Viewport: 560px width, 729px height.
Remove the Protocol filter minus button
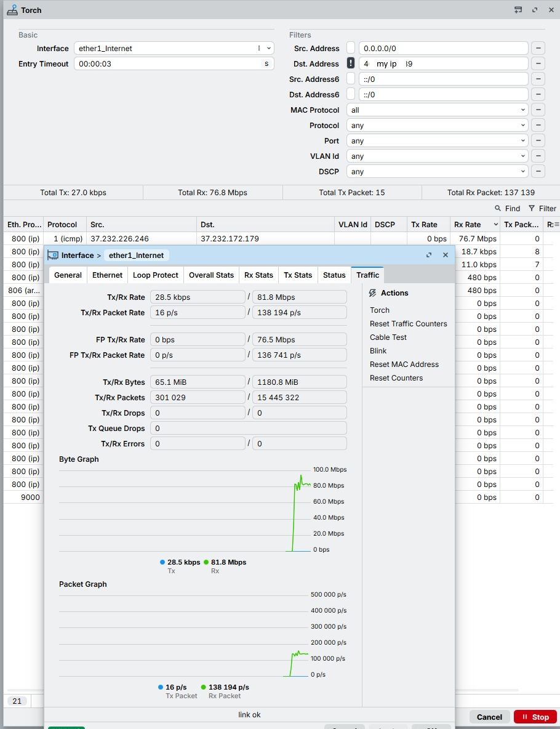tap(538, 125)
